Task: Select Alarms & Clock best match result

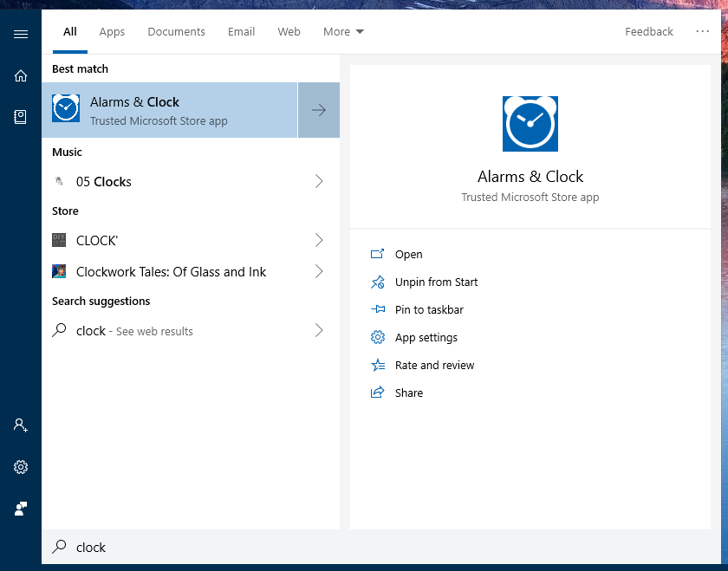Action: (x=170, y=110)
